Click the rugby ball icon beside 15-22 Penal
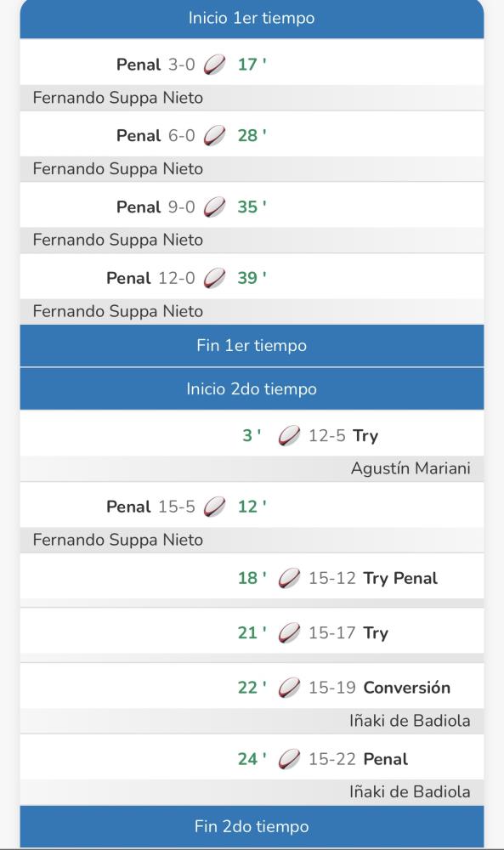 (289, 759)
